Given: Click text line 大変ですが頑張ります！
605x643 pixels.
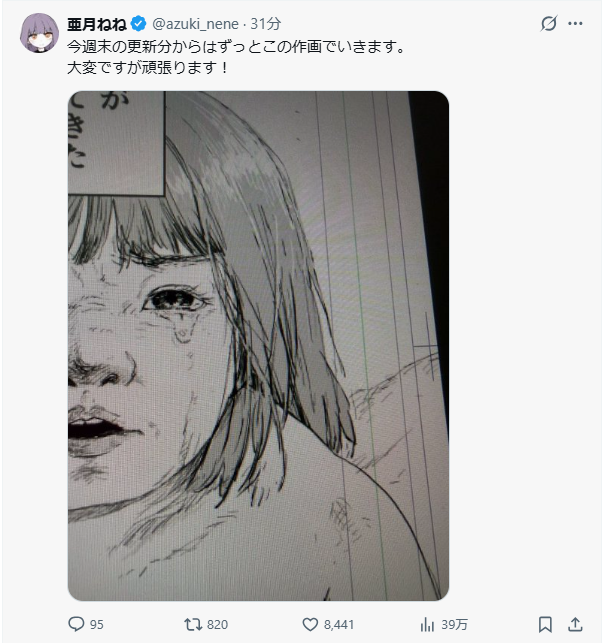Looking at the screenshot, I should point(149,68).
